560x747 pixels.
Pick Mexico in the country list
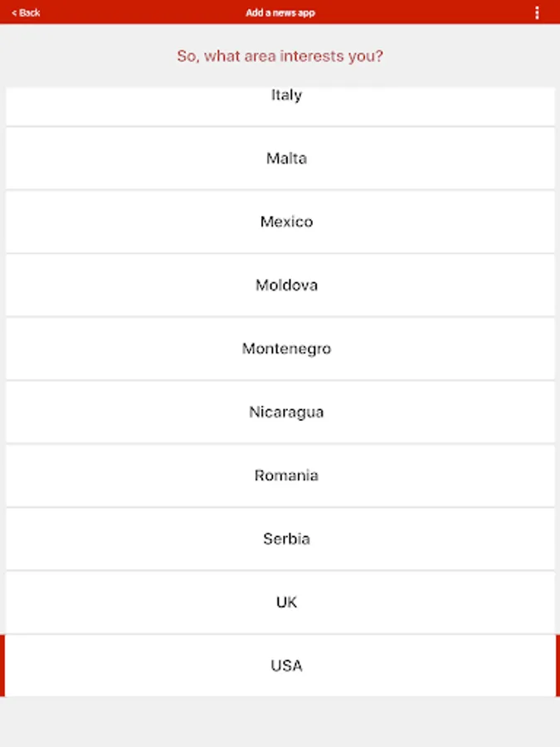pos(286,222)
